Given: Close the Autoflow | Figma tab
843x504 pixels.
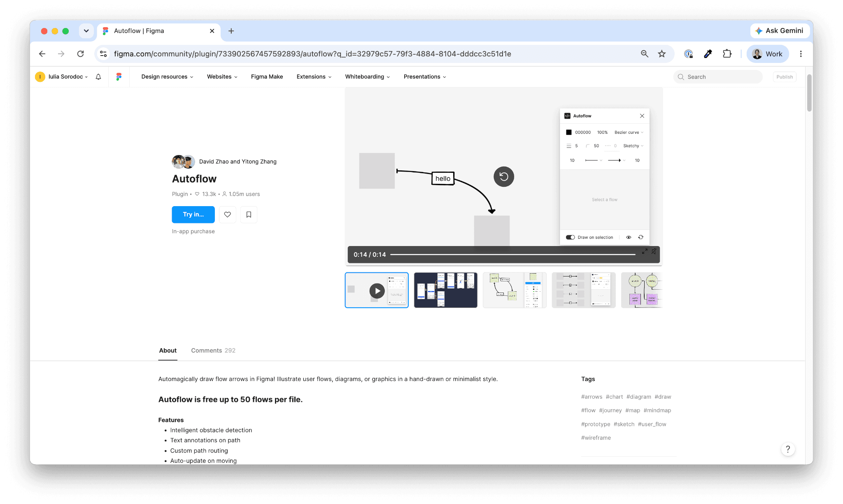Looking at the screenshot, I should tap(212, 31).
